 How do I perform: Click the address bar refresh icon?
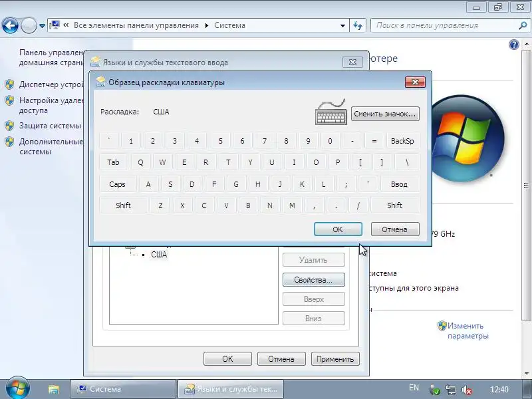pos(358,26)
